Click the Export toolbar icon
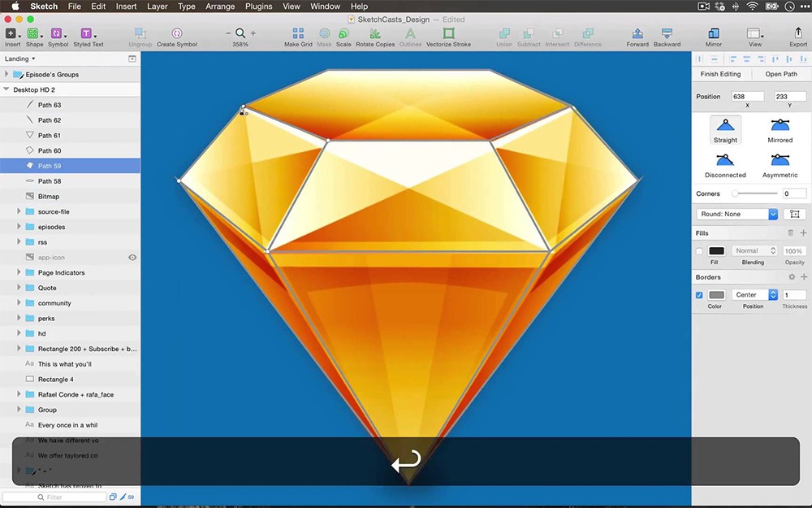This screenshot has width=812, height=508. tap(798, 33)
